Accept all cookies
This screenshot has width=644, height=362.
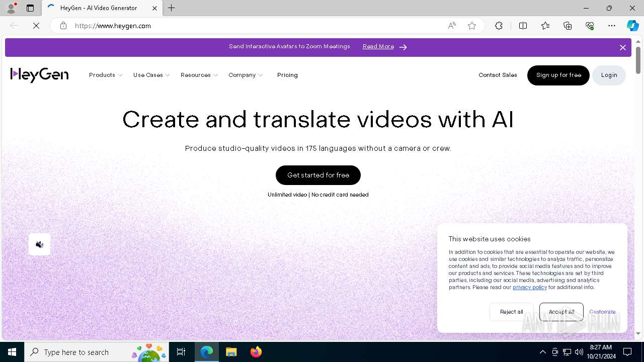click(561, 312)
